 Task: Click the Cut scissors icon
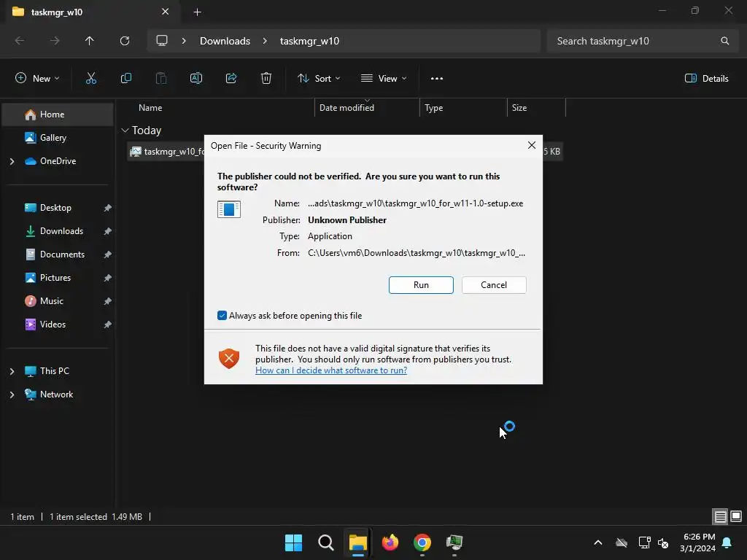pyautogui.click(x=90, y=79)
